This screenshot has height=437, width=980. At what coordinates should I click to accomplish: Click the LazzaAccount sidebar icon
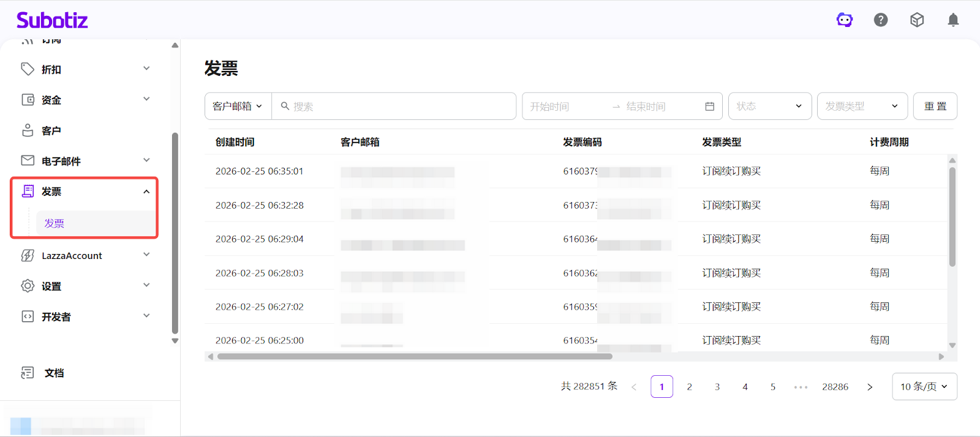[x=28, y=256]
